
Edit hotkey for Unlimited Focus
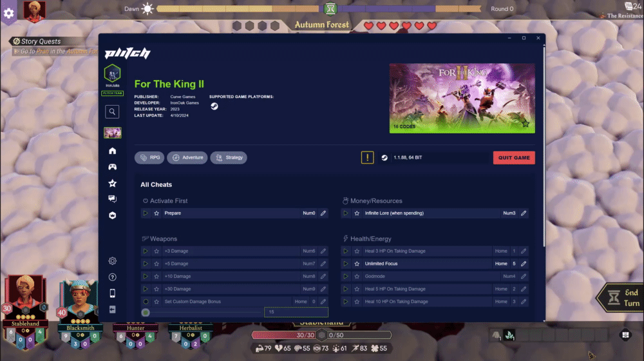(523, 264)
